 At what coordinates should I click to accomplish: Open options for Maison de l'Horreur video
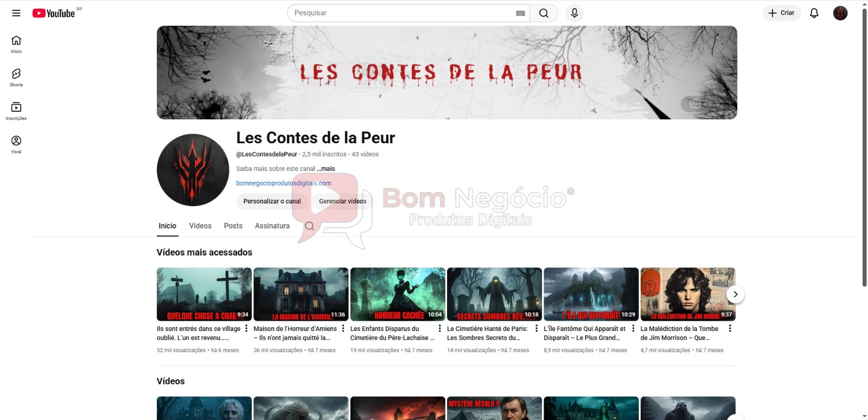(x=343, y=328)
